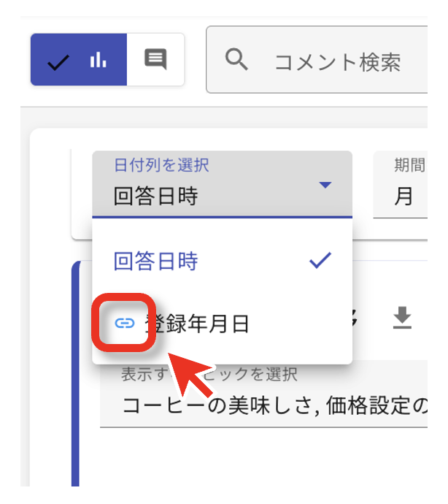Open the 期間 dropdown showing 月
The width and height of the screenshot is (448, 504).
click(x=400, y=185)
